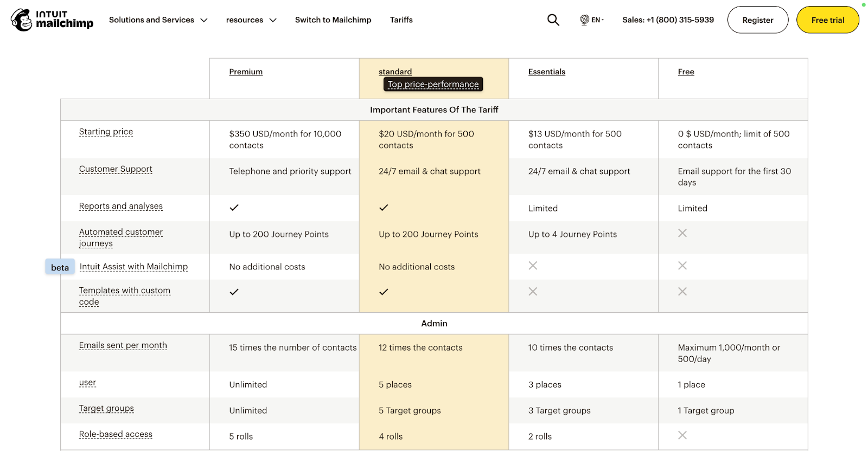Open the Tariffs menu item
This screenshot has height=451, width=868.
tap(401, 20)
